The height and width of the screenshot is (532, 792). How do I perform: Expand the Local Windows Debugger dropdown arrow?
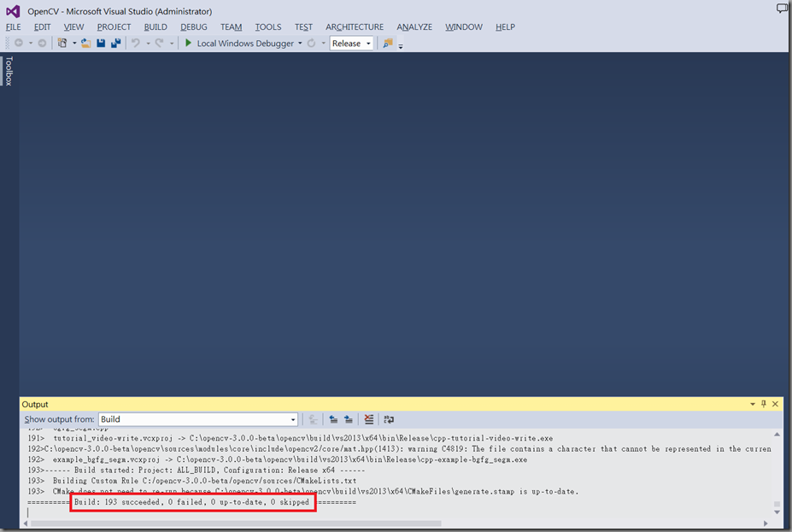pyautogui.click(x=300, y=43)
